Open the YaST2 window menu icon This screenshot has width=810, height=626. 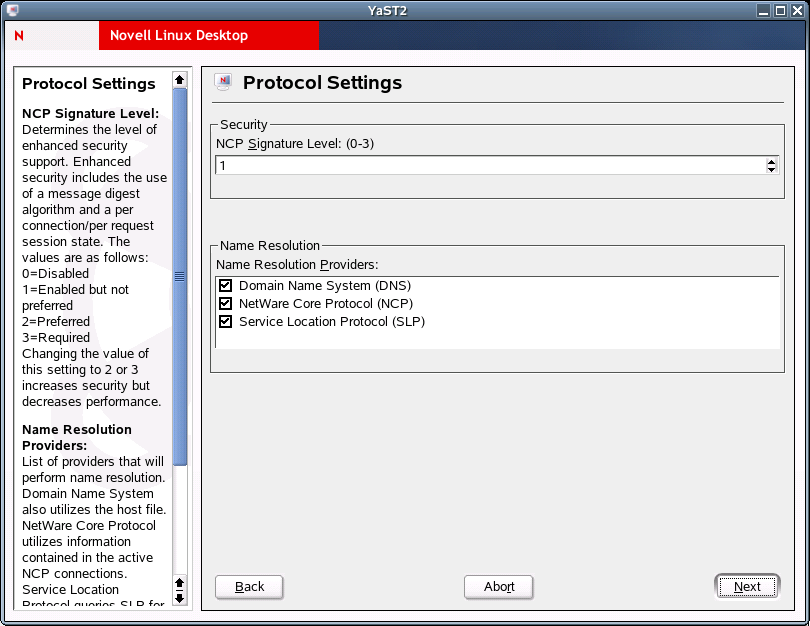(x=12, y=10)
